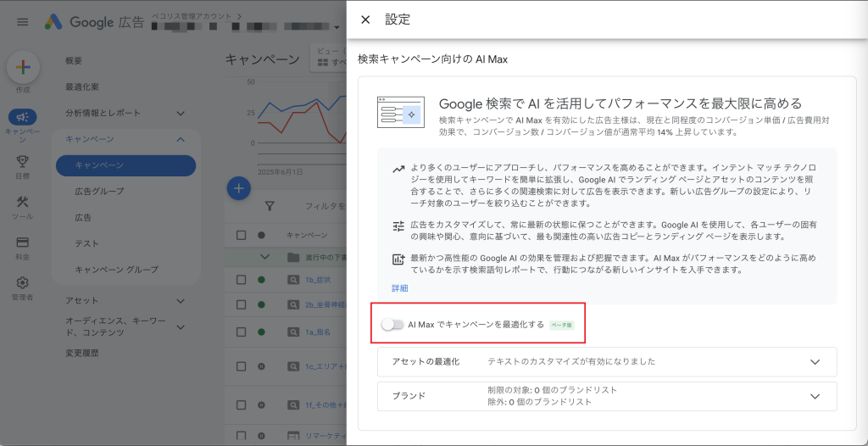Open the 管理者 gear icon
The height and width of the screenshot is (446, 868).
(x=23, y=282)
